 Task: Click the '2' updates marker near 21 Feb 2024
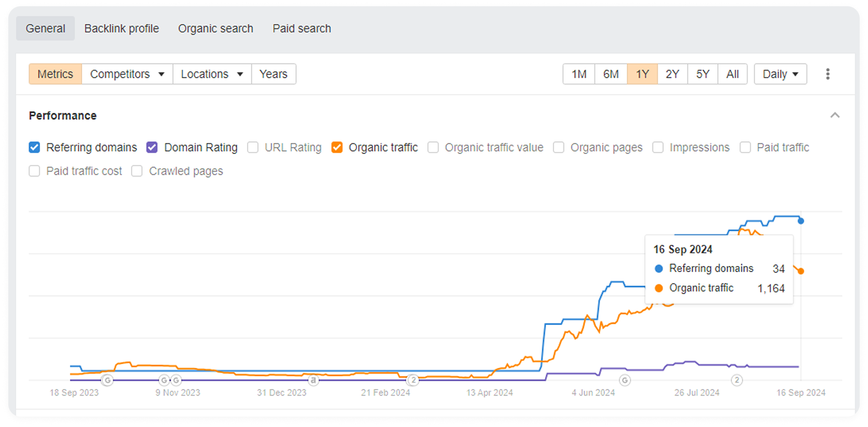[413, 380]
